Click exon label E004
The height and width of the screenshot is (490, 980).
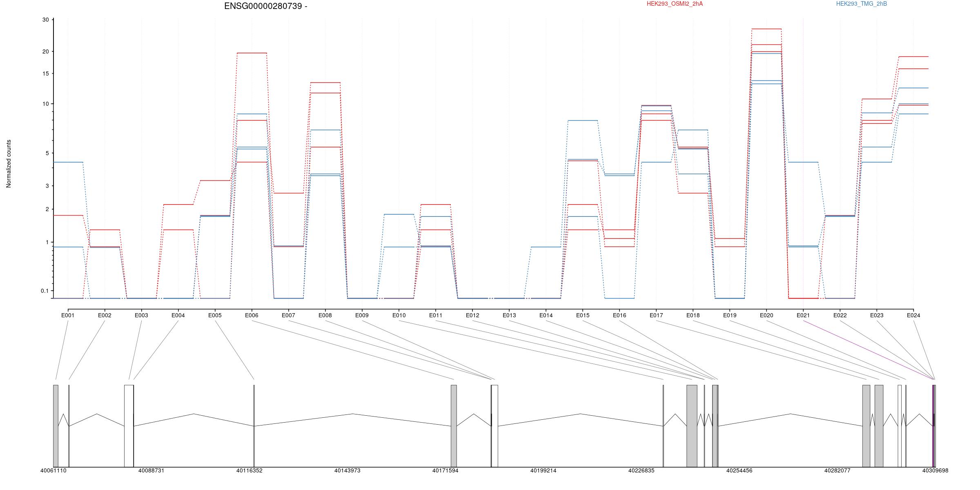(178, 315)
